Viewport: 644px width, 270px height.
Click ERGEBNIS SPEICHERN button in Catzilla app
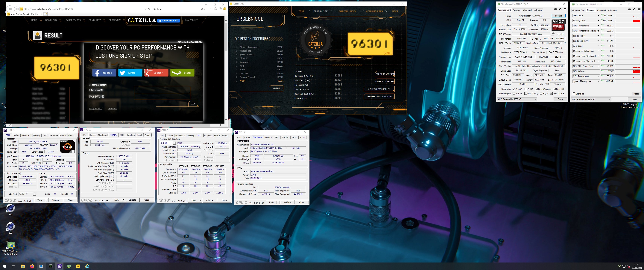[x=385, y=82]
